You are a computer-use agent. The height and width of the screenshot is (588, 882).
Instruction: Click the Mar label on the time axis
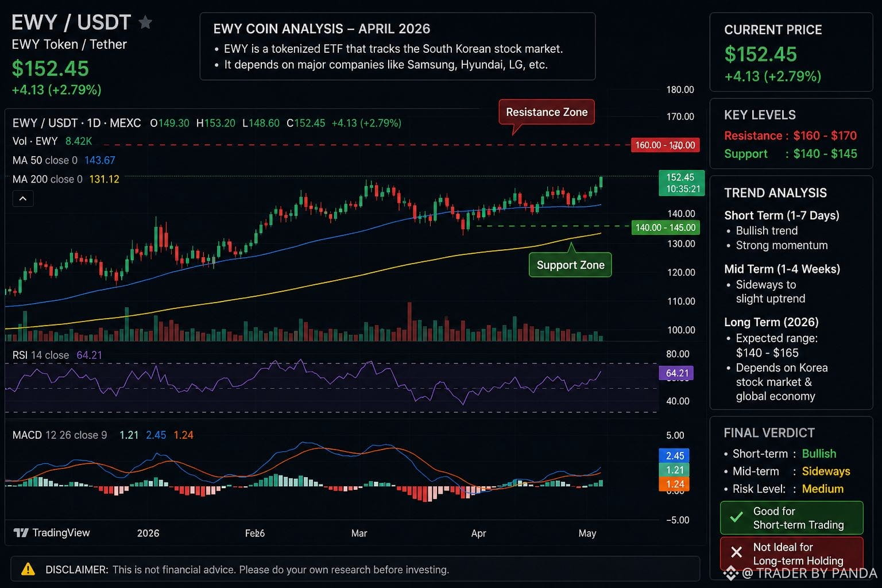click(359, 533)
